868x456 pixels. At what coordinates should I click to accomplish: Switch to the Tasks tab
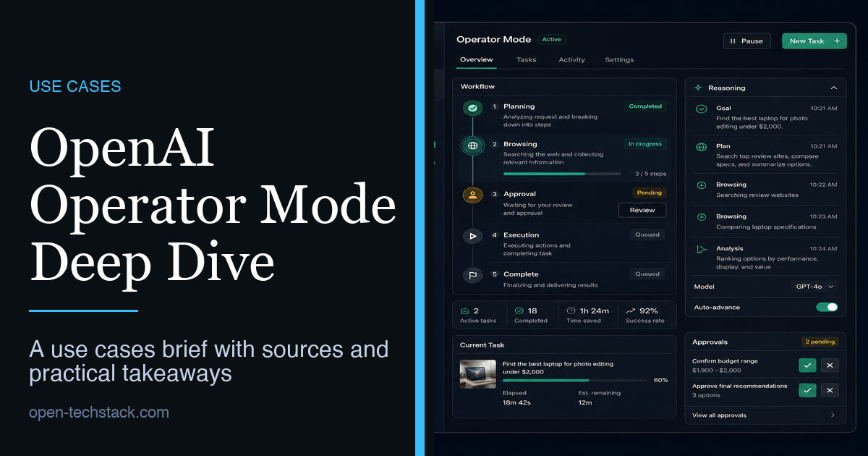526,59
